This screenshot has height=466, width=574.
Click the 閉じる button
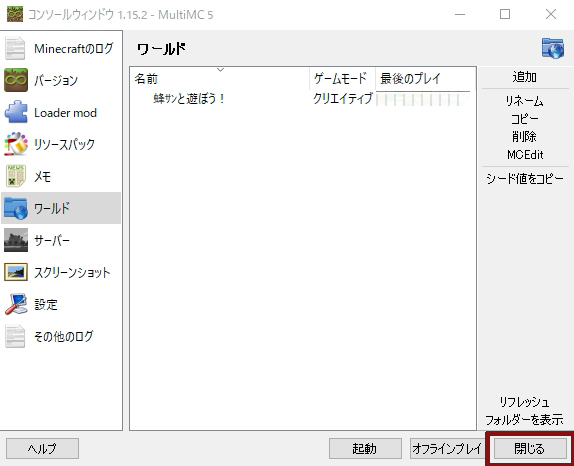coord(530,448)
